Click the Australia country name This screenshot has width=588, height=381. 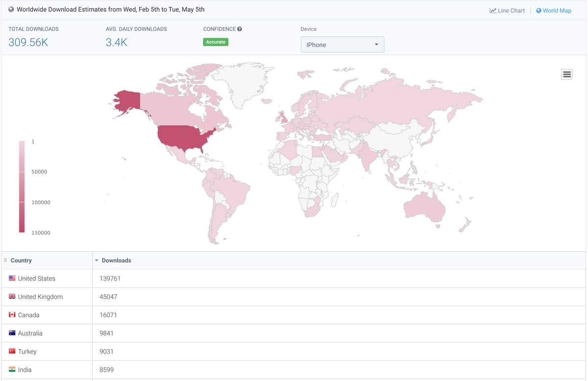tap(30, 333)
